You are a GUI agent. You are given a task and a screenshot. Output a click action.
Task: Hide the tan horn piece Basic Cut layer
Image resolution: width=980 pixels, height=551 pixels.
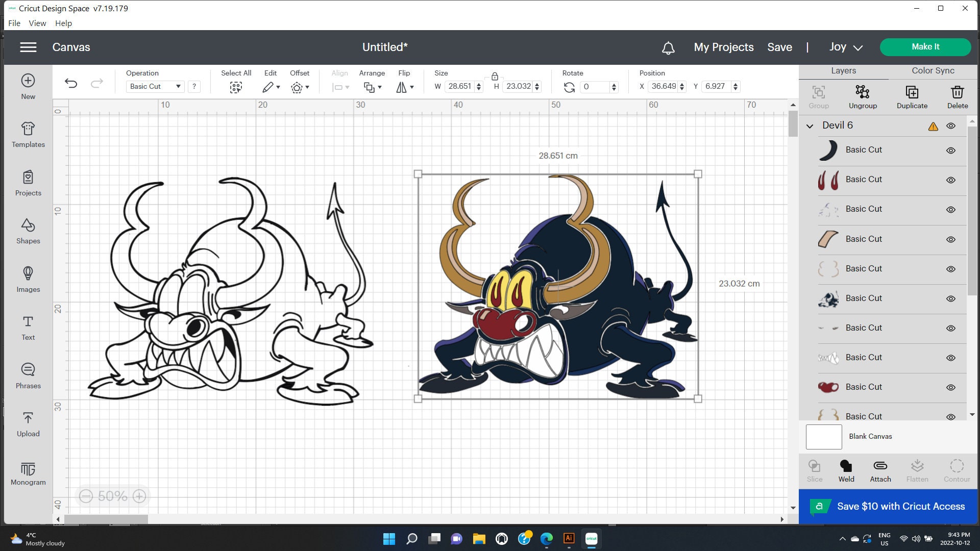[x=951, y=239]
